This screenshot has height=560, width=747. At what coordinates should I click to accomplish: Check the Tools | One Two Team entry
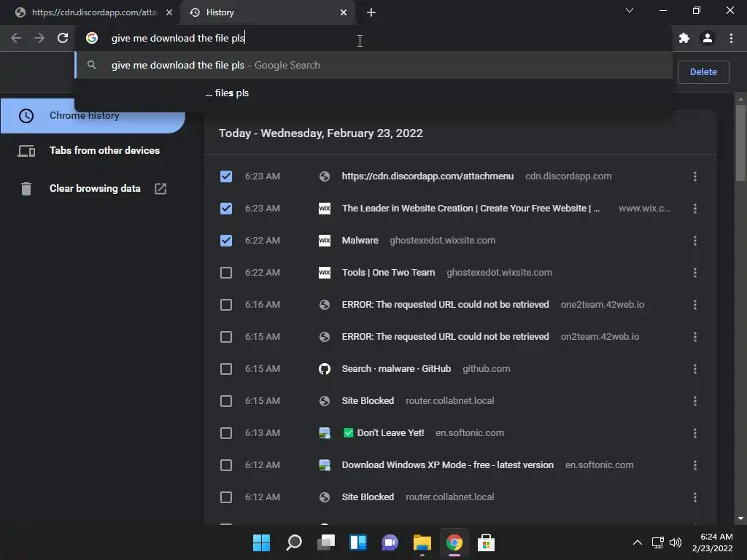pos(226,273)
